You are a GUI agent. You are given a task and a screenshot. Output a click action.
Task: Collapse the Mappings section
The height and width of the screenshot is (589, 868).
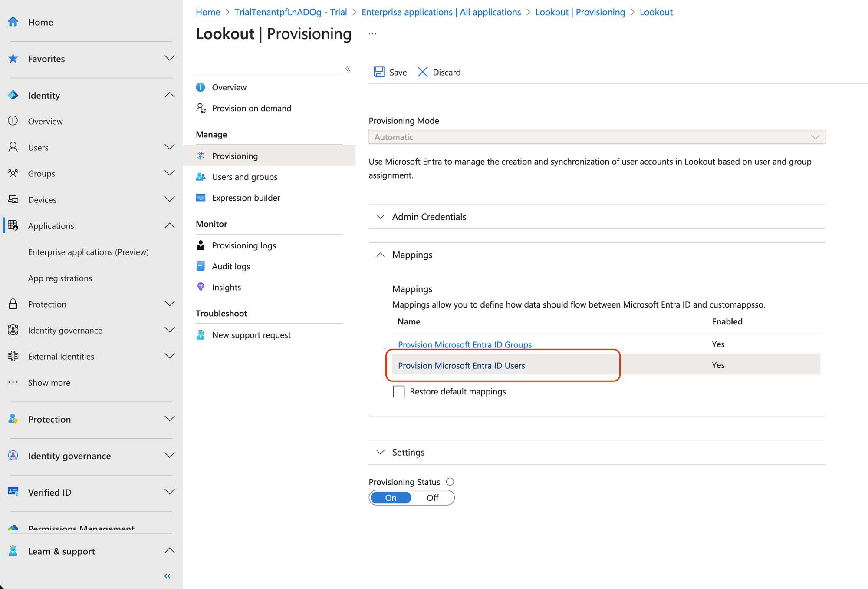click(x=381, y=255)
